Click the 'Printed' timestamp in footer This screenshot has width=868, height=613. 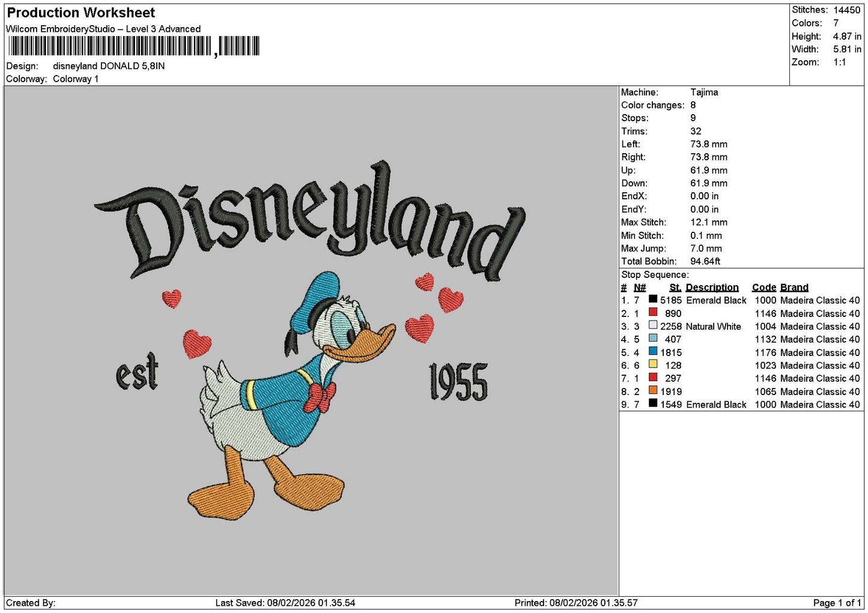[x=576, y=603]
